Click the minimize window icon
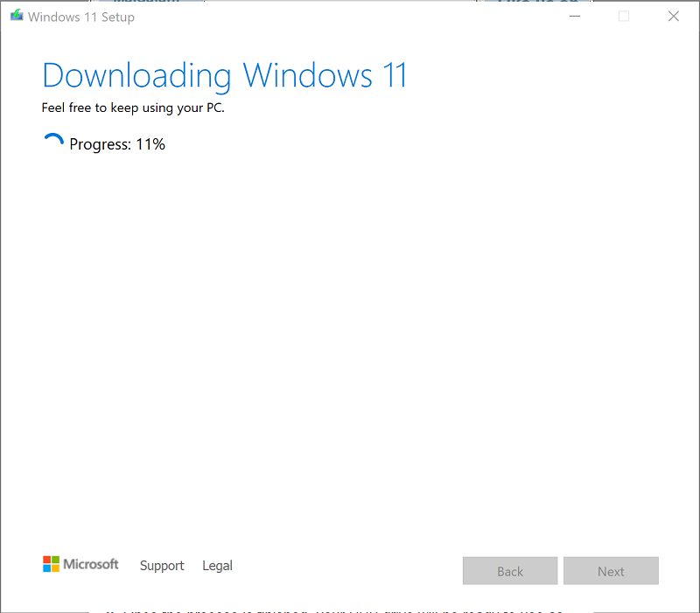Image resolution: width=700 pixels, height=613 pixels. [x=575, y=16]
